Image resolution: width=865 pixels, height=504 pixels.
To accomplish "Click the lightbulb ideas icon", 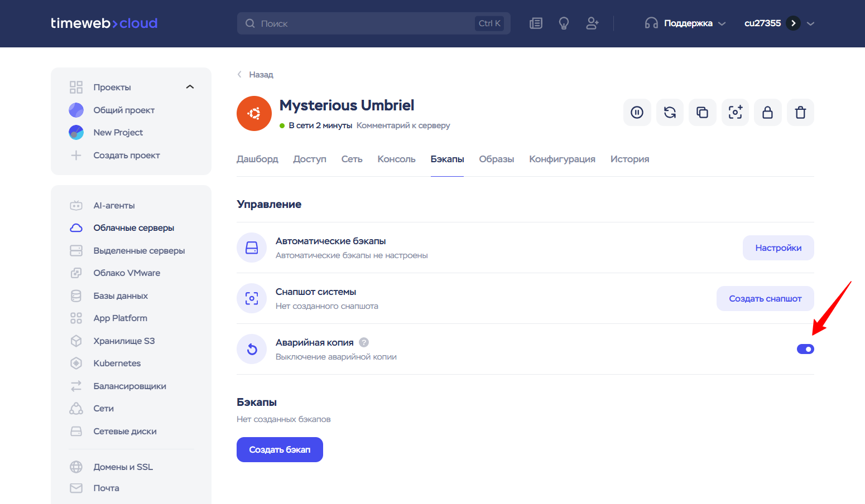I will coord(564,23).
